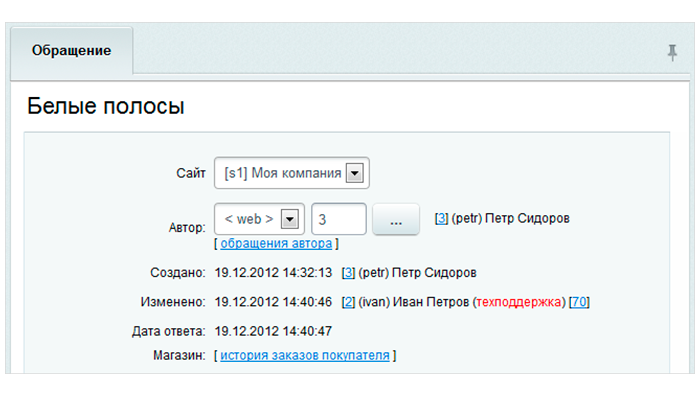The image size is (700, 396).
Task: Open the [3] link in the Создано row
Action: tap(348, 273)
